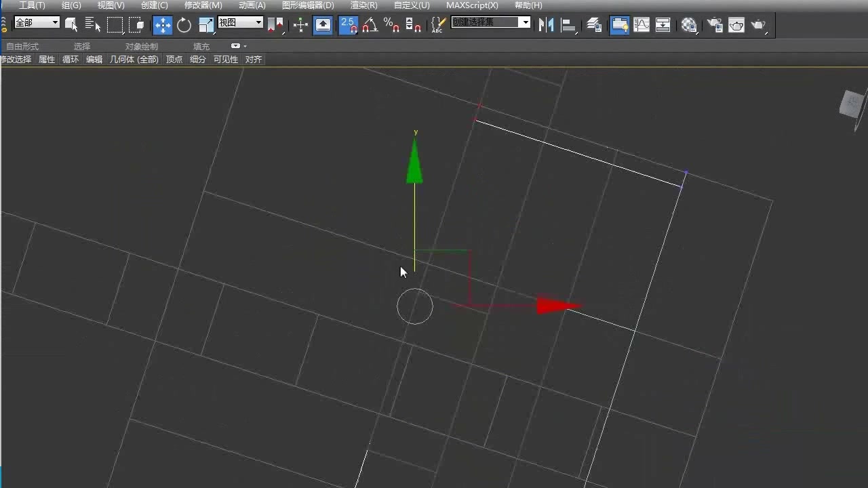Open Select by Name list tool
The image size is (868, 488).
(x=93, y=25)
